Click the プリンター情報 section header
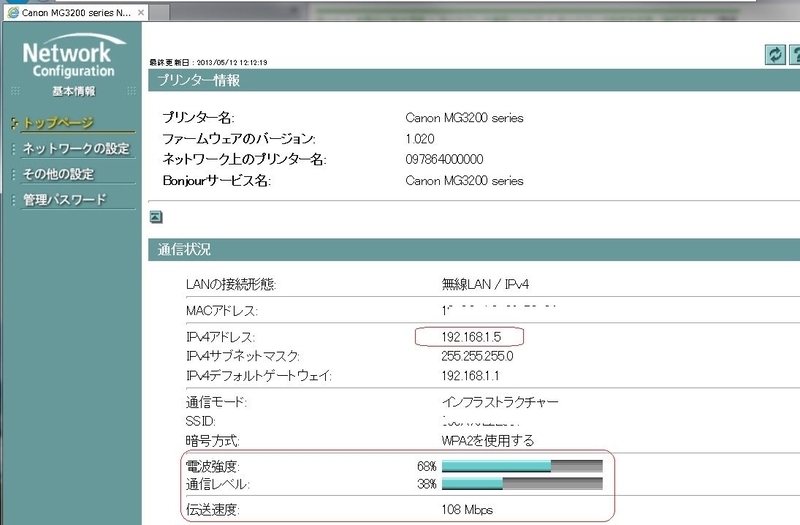The height and width of the screenshot is (525, 800). [x=474, y=81]
